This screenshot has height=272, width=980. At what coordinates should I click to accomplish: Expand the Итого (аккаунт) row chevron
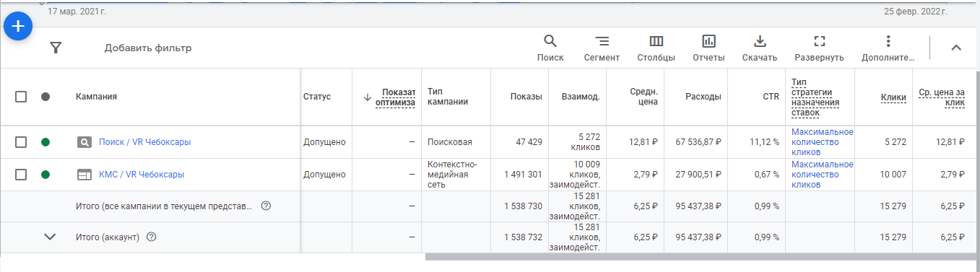coord(50,237)
